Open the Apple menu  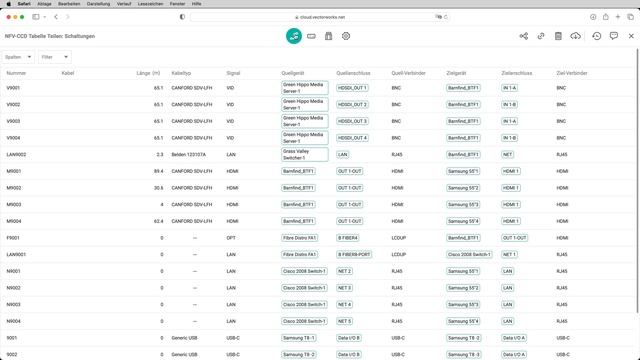[x=8, y=4]
